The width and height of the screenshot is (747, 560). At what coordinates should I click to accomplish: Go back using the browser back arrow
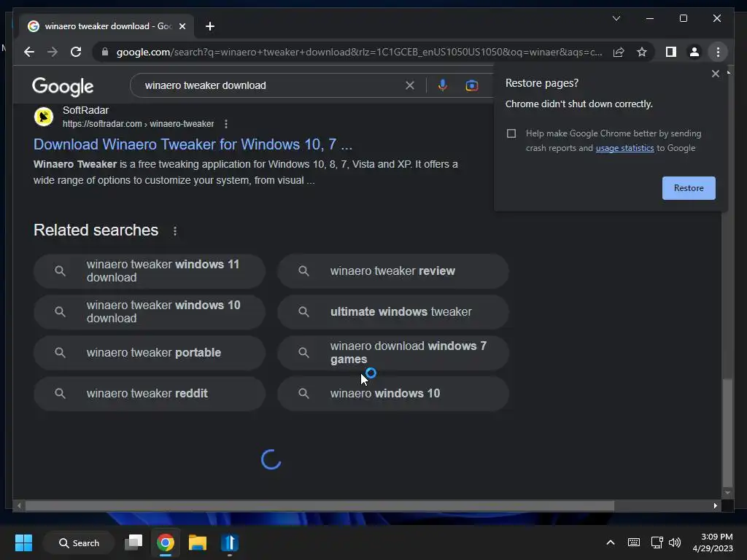[x=29, y=52]
